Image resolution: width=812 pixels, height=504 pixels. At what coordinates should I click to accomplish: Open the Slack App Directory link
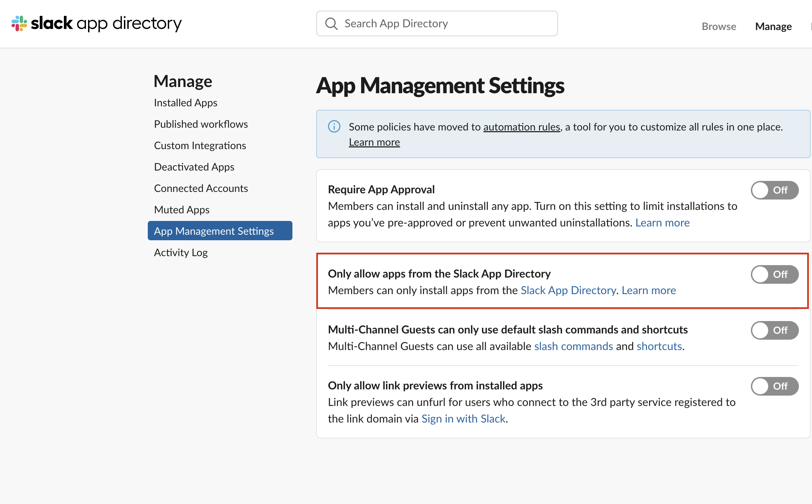click(x=568, y=290)
